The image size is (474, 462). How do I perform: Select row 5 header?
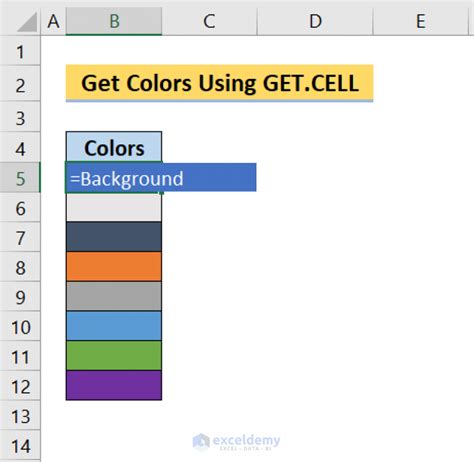[x=20, y=178]
